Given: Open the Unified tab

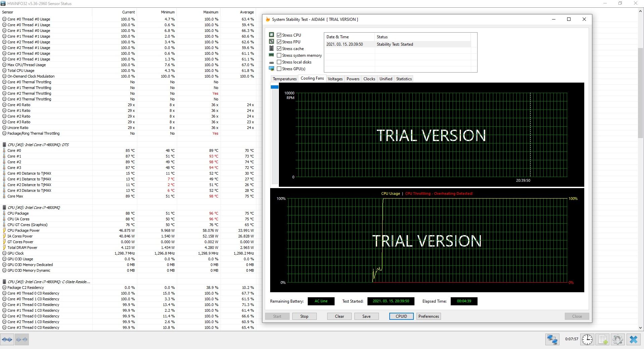Looking at the screenshot, I should (386, 79).
